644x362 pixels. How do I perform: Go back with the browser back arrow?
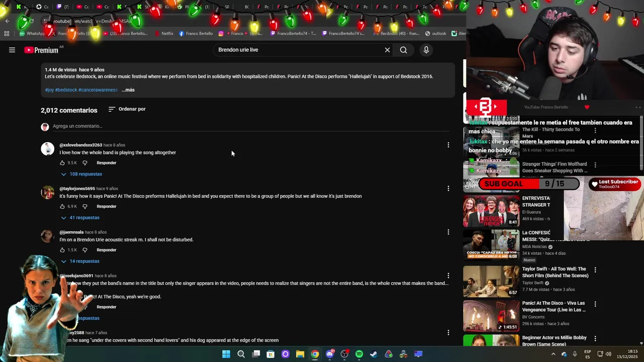[7, 21]
